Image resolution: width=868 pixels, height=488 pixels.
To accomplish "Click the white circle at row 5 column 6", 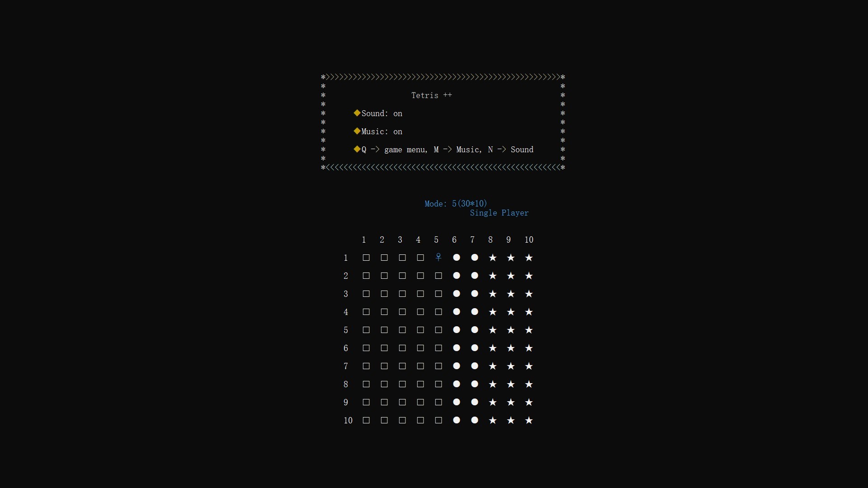I will pos(457,330).
